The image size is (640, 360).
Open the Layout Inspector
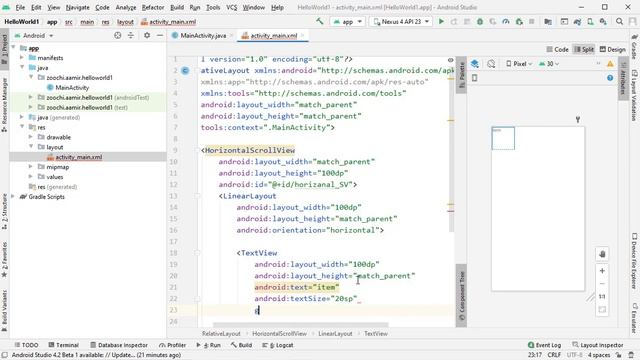(x=598, y=345)
